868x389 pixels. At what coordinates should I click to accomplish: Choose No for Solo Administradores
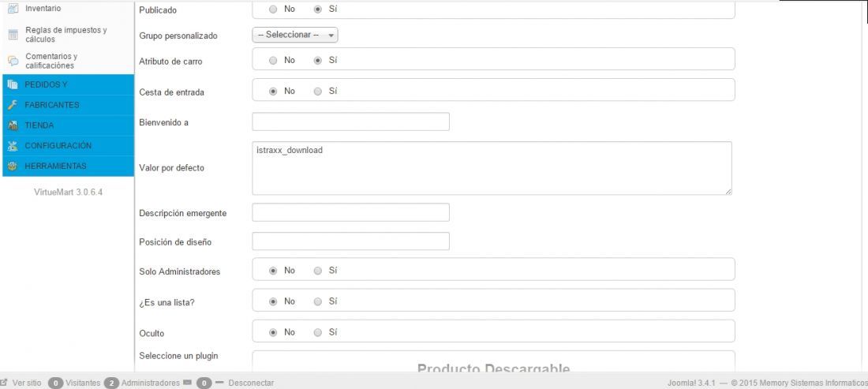click(273, 271)
